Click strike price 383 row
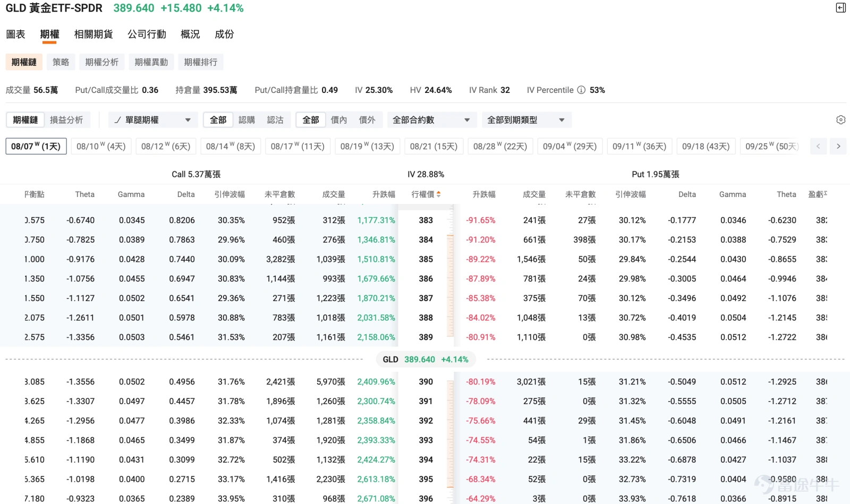 point(426,220)
